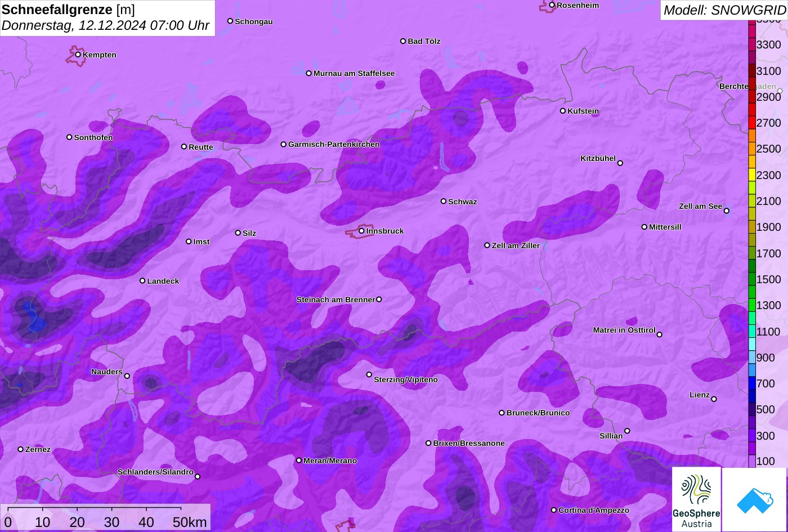Click the Garmisch-Partenkirchen label

(334, 144)
